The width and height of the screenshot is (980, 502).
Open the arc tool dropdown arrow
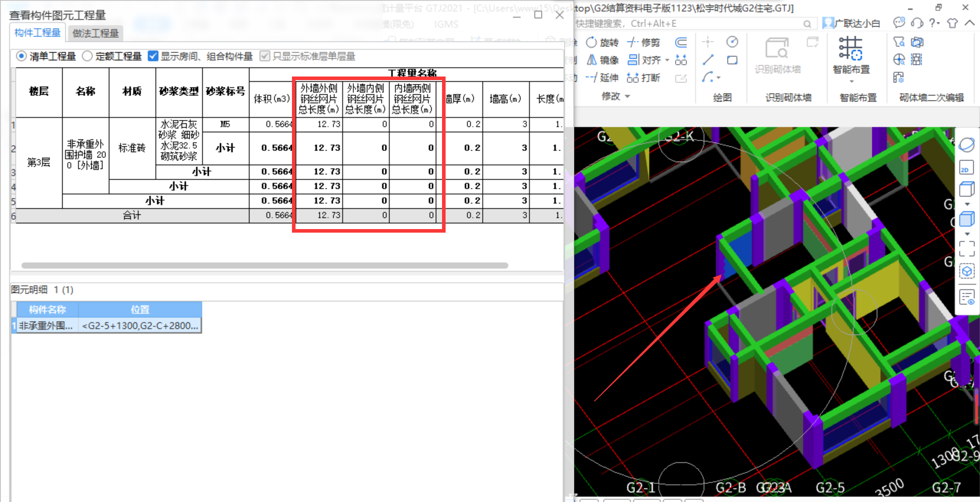[x=719, y=78]
